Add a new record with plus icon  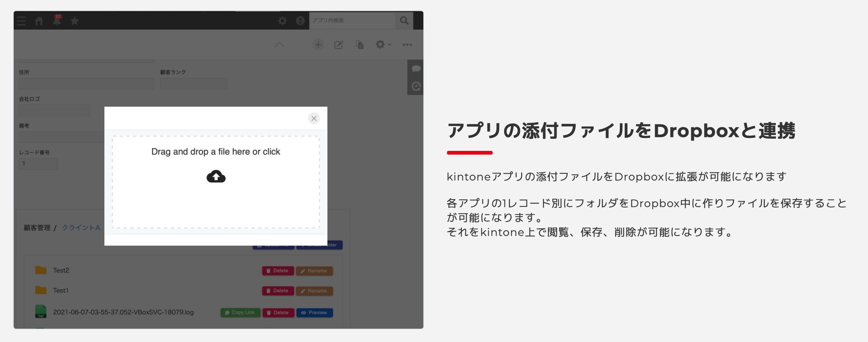[x=318, y=45]
